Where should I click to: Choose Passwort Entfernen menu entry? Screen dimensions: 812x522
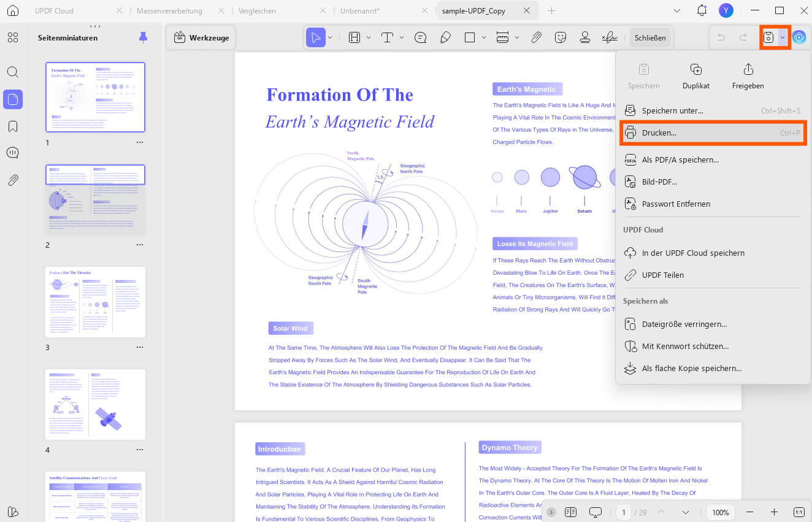point(713,204)
